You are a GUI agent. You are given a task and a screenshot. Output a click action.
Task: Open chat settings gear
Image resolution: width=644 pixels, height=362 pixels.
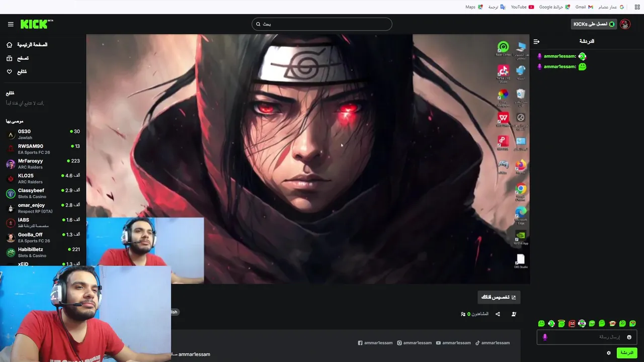[609, 353]
